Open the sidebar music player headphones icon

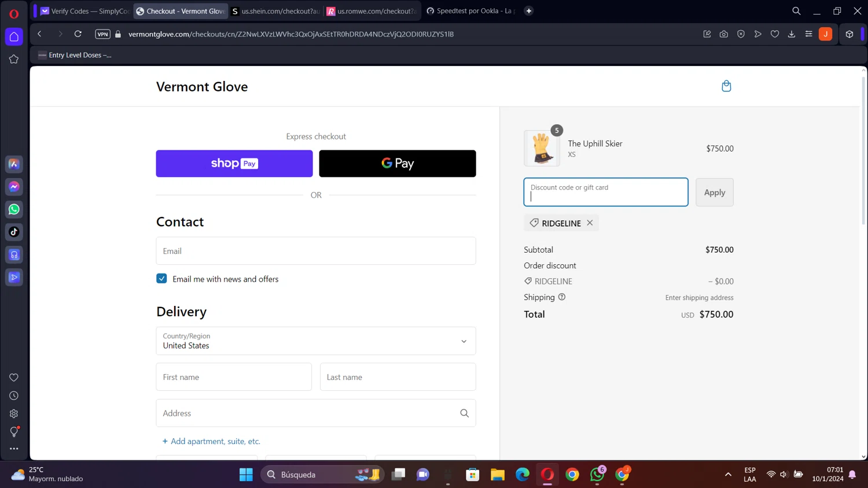[x=14, y=254]
